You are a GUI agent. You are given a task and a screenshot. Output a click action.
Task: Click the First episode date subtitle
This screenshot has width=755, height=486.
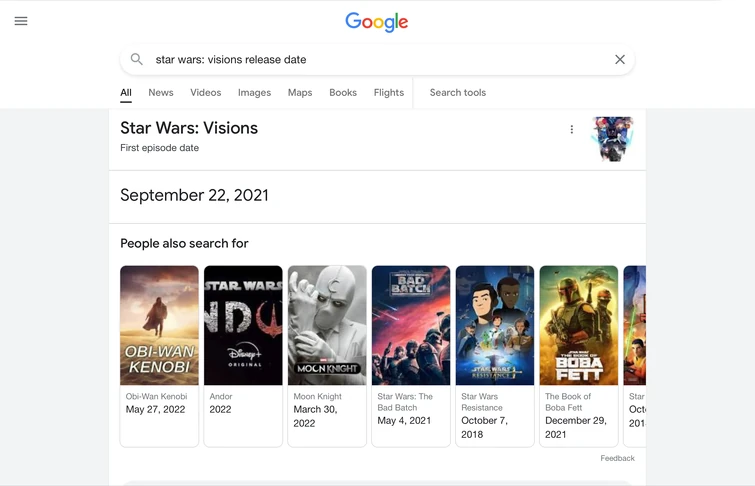[159, 148]
